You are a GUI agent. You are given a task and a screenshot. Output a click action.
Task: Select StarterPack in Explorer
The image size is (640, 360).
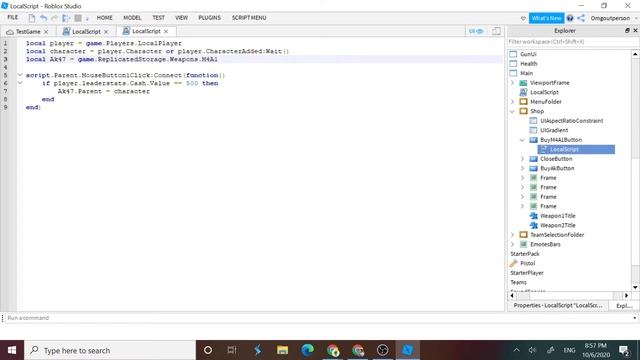click(524, 254)
